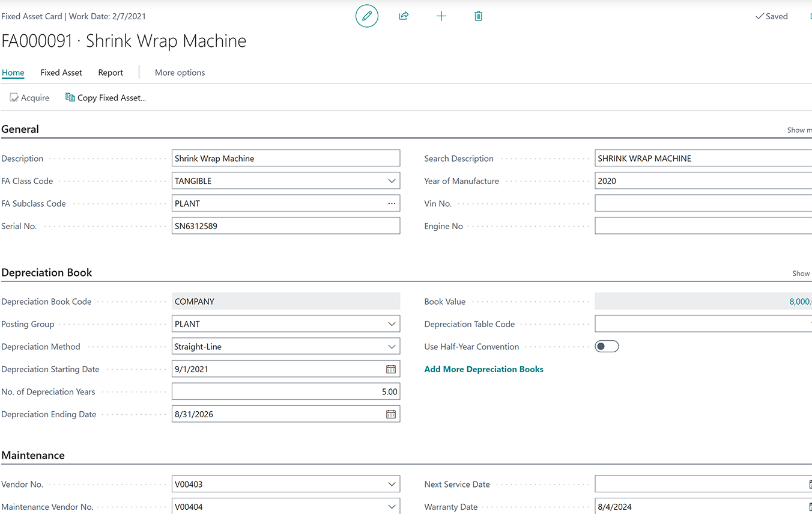The height and width of the screenshot is (514, 812).
Task: Expand the FA Class Code dropdown
Action: click(x=392, y=181)
